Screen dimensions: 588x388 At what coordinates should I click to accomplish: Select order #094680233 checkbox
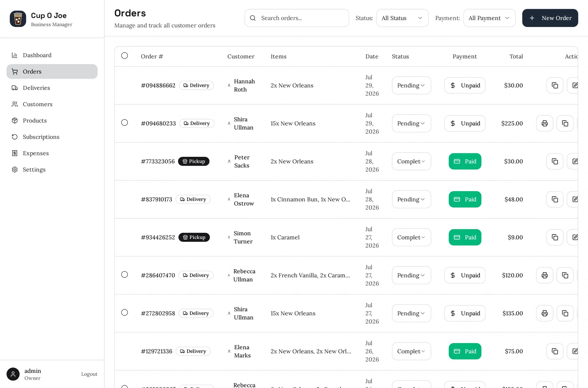(125, 122)
